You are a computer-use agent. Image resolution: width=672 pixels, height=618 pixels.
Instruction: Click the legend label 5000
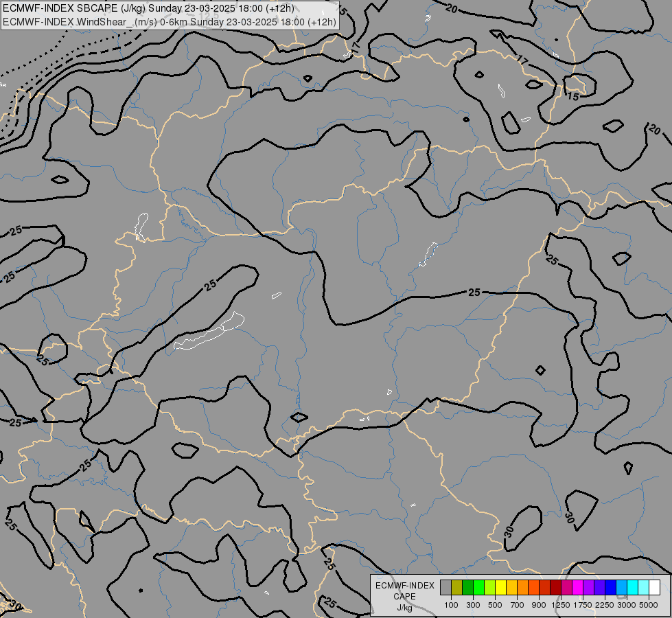coord(649,605)
